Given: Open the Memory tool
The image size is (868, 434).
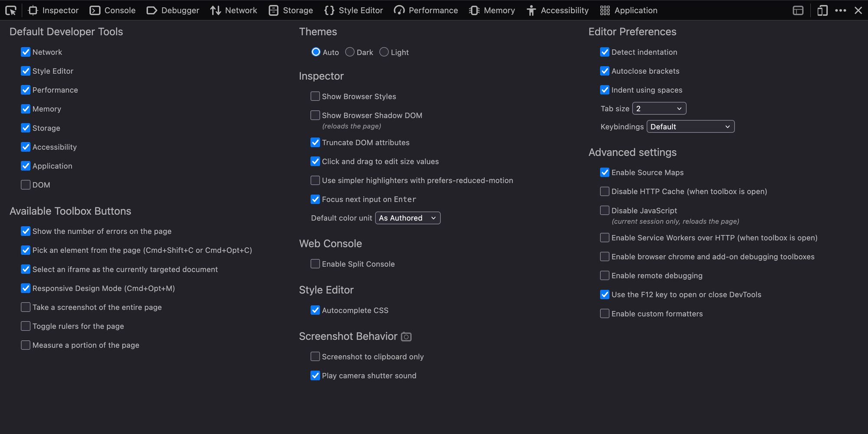Looking at the screenshot, I should pyautogui.click(x=492, y=10).
